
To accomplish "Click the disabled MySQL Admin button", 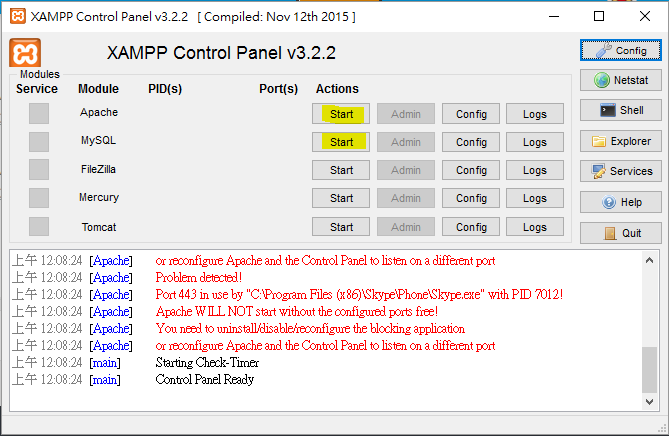I will [x=406, y=142].
